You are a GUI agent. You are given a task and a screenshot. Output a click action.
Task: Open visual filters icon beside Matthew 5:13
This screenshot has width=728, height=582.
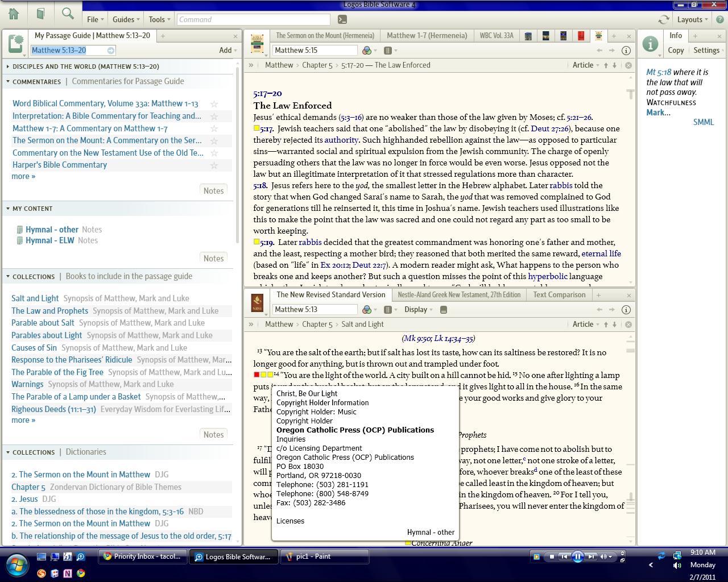tap(367, 309)
